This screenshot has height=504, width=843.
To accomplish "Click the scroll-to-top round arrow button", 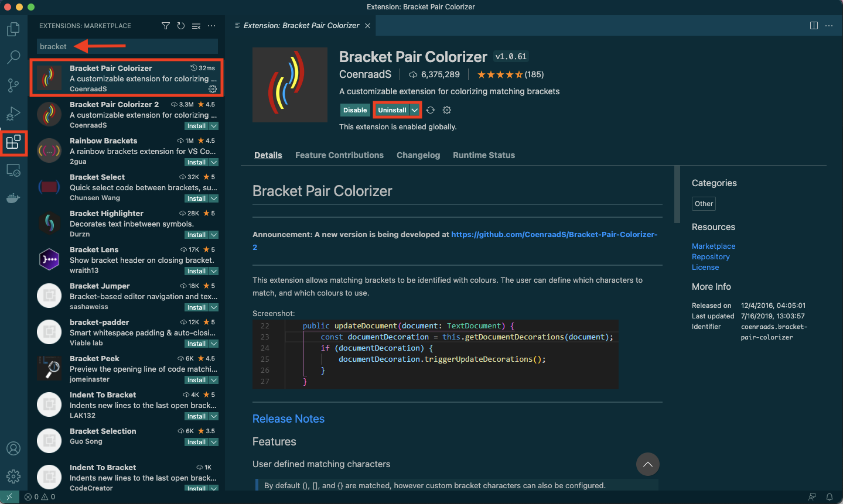I will [x=648, y=464].
